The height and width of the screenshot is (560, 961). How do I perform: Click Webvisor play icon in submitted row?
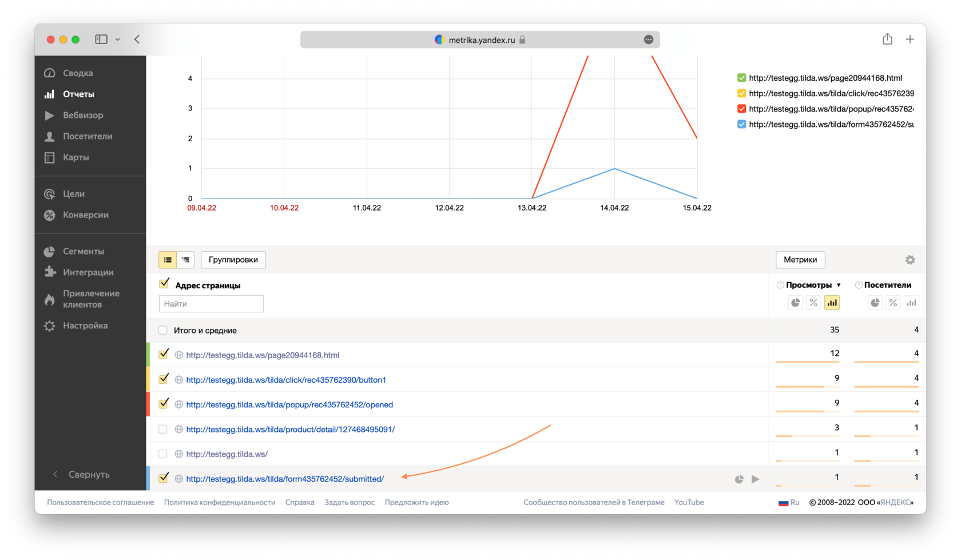pos(756,479)
